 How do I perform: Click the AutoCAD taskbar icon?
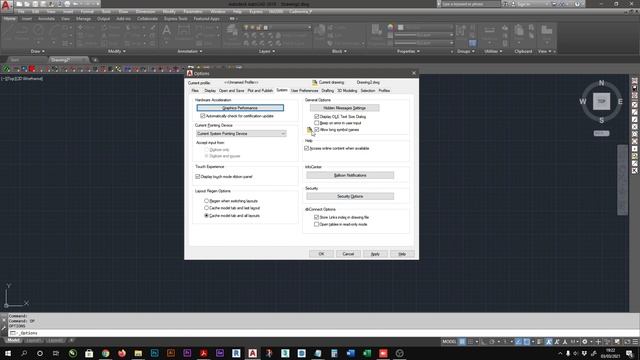252,353
